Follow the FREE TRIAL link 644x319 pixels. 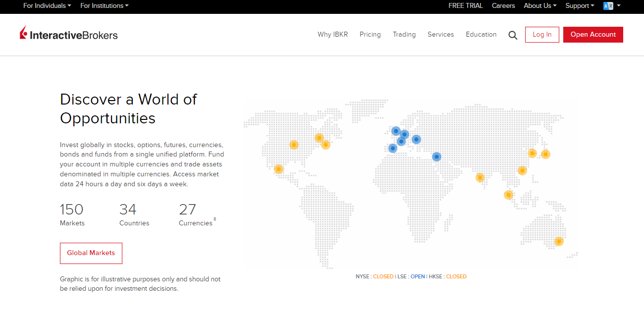466,6
